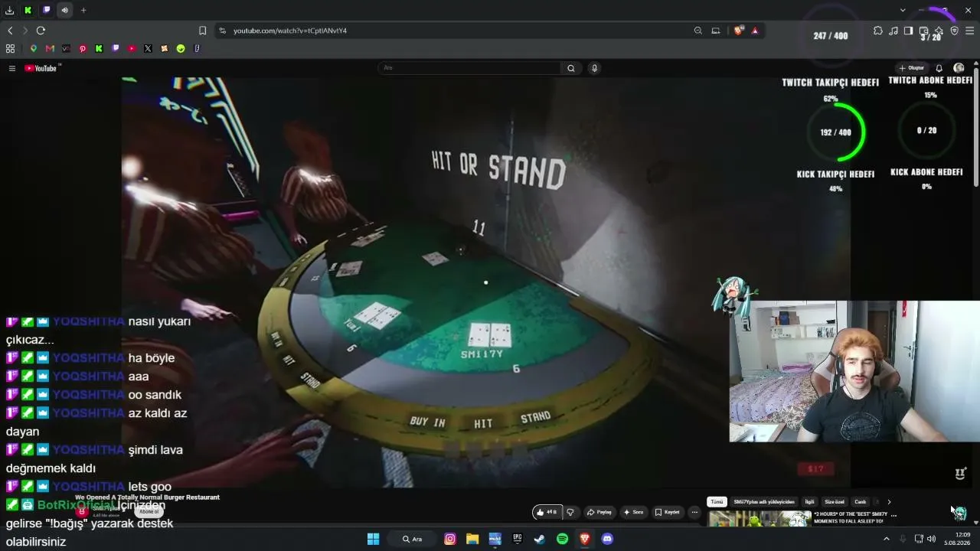Open the taskbar search box Ara

[x=413, y=539]
